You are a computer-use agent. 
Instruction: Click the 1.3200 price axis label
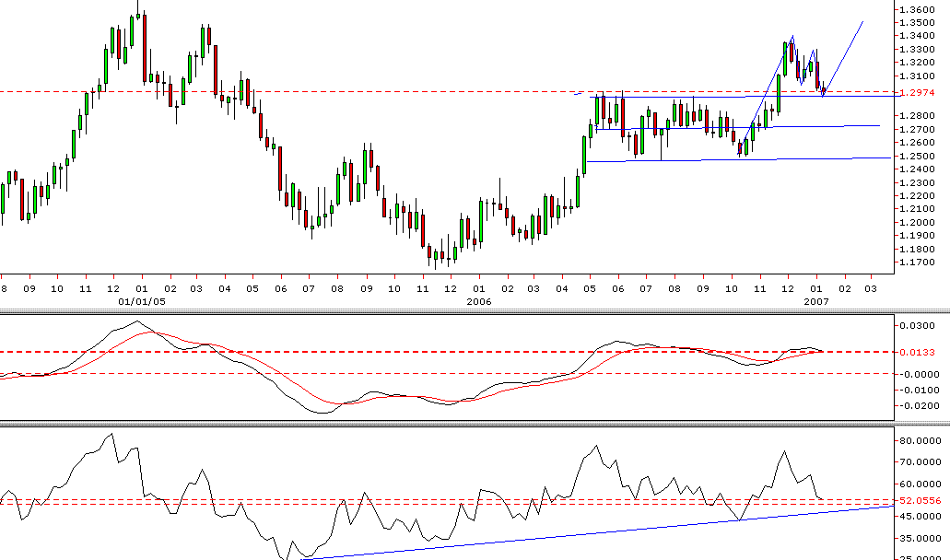917,63
